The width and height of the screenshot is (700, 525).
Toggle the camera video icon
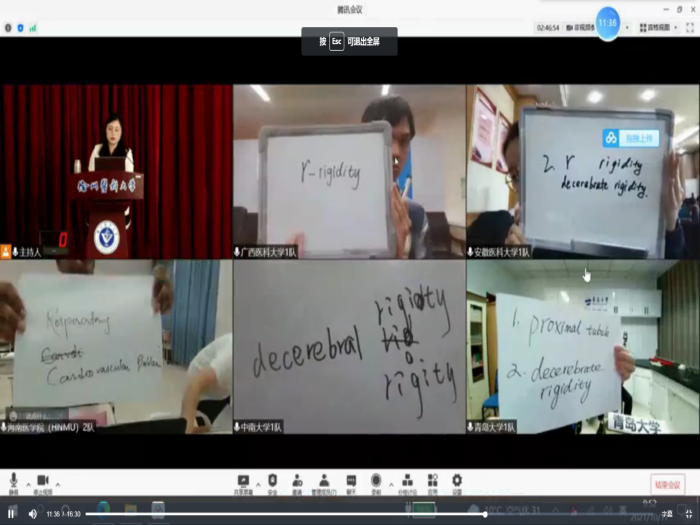pyautogui.click(x=43, y=481)
